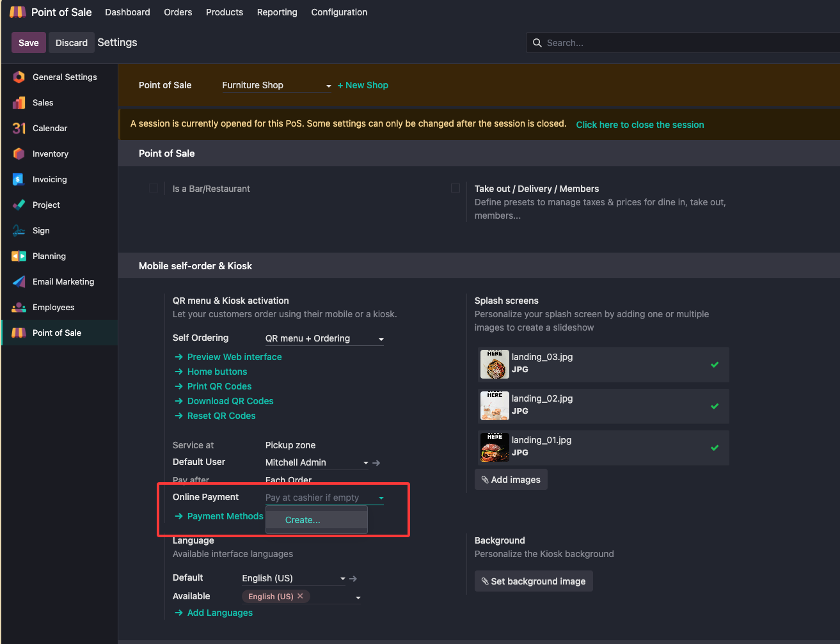Open Email Marketing sidebar icon
The width and height of the screenshot is (840, 644).
(x=19, y=281)
